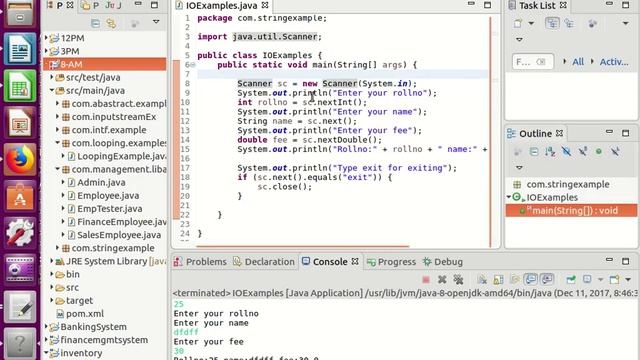640x360 pixels.
Task: Open LibreOffice Calc from the dock
Action: pyautogui.click(x=20, y=86)
